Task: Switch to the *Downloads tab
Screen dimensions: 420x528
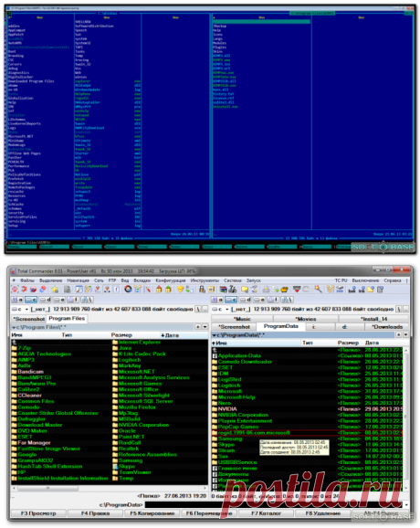Action: point(387,327)
